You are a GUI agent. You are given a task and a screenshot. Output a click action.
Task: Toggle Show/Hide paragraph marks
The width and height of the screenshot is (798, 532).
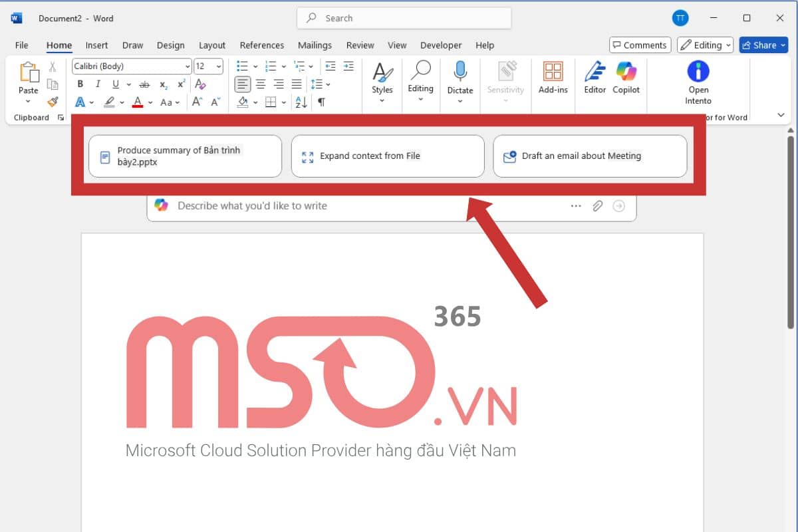tap(322, 102)
